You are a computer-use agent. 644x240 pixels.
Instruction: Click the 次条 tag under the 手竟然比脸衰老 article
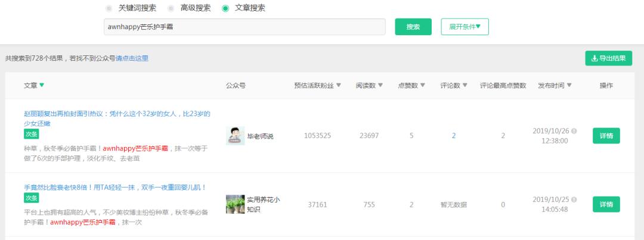(x=31, y=198)
